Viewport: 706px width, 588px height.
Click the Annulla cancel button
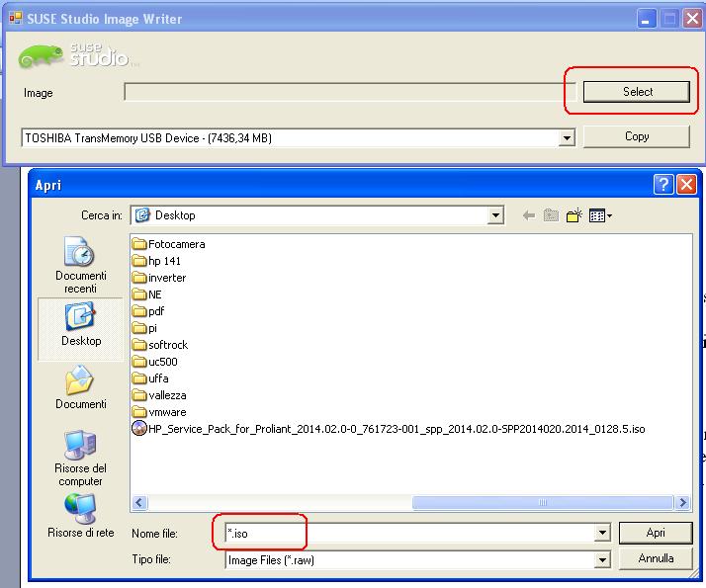pos(656,558)
